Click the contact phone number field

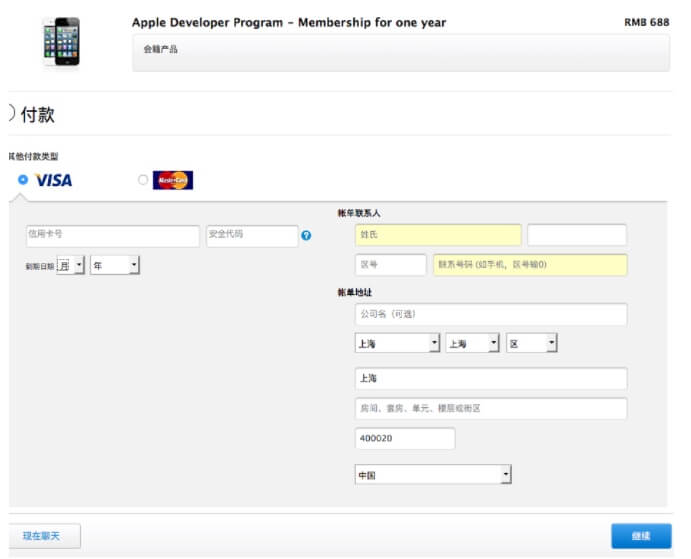coord(530,265)
